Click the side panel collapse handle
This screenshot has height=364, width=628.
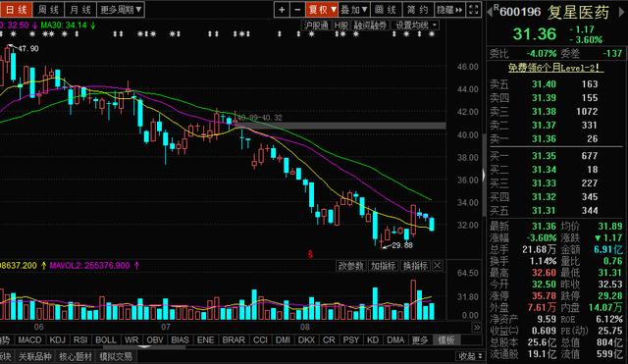click(x=484, y=175)
